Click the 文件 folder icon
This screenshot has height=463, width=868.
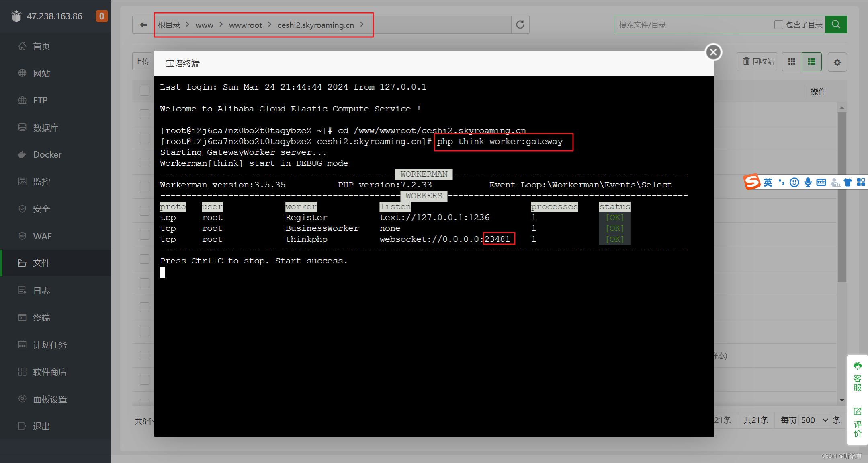(x=23, y=263)
